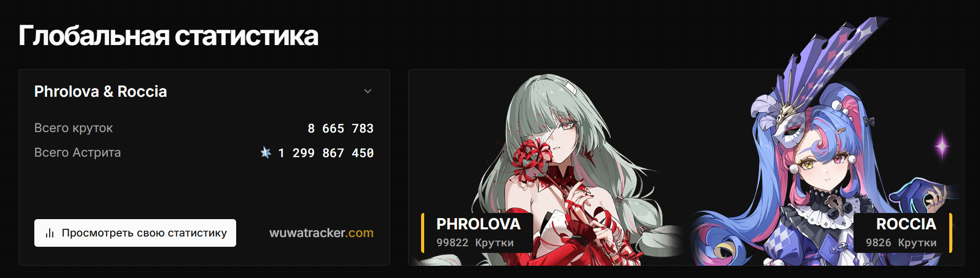
Task: Open the wuwatracker.com link
Action: (x=321, y=233)
